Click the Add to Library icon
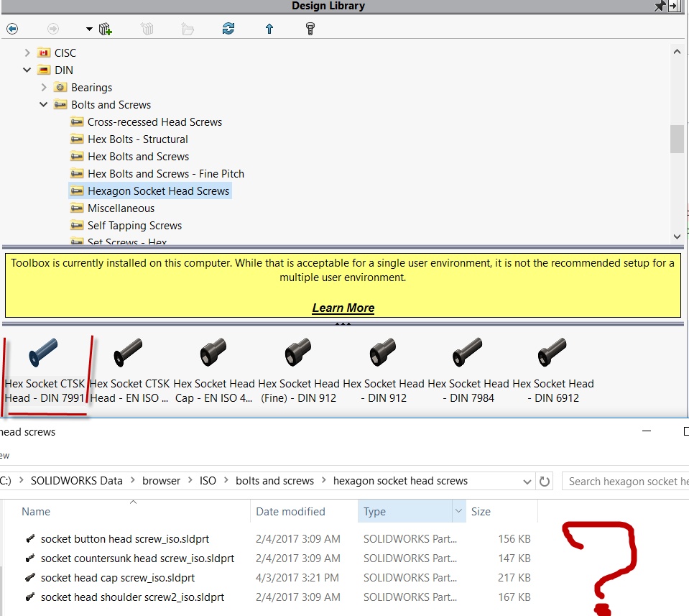Image resolution: width=689 pixels, height=616 pixels. pos(106,29)
